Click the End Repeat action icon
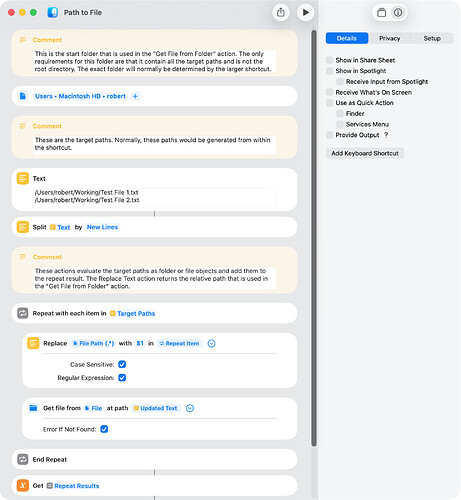The height and width of the screenshot is (500, 461). (x=23, y=459)
